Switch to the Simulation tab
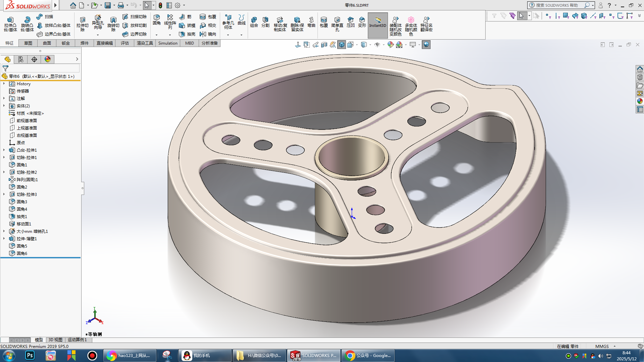 168,43
